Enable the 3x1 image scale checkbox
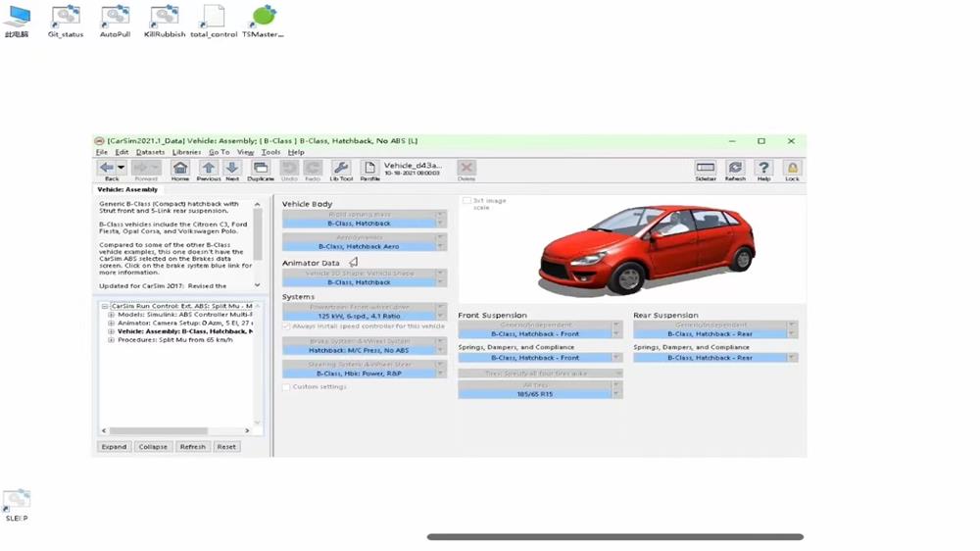 tap(467, 201)
